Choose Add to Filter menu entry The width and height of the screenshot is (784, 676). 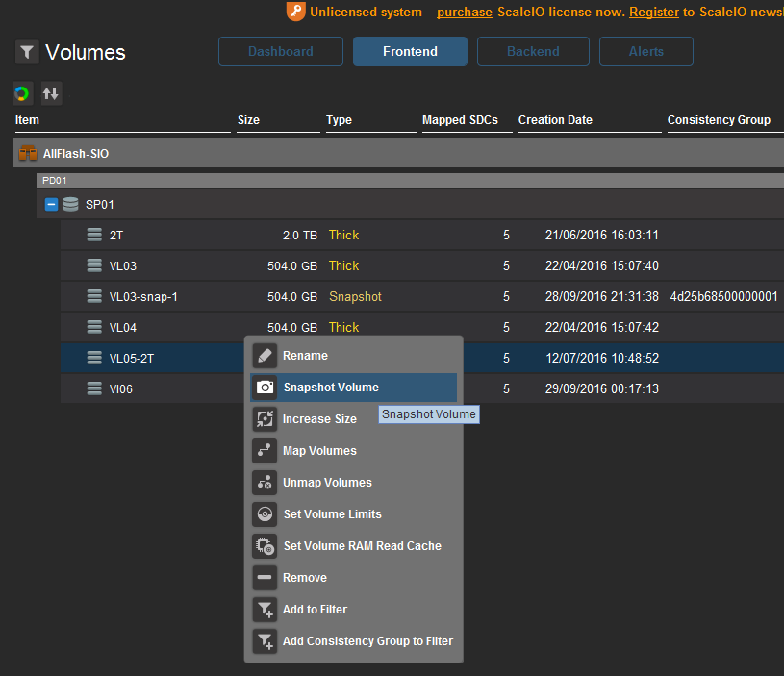click(x=353, y=610)
